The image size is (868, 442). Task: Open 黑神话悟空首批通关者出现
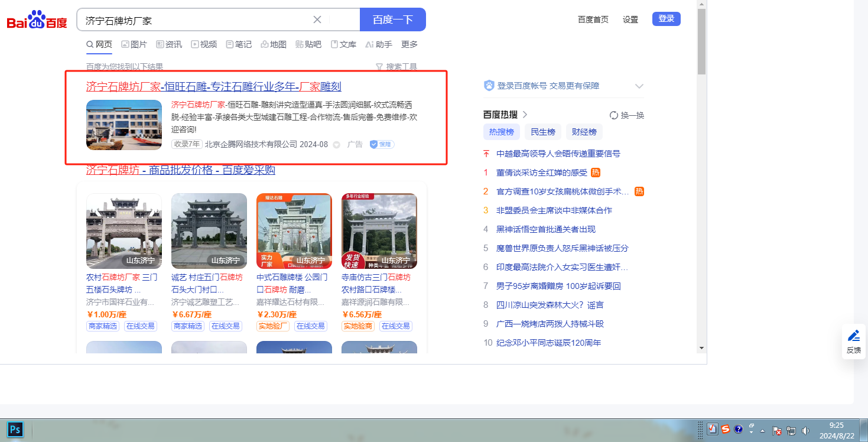tap(546, 229)
